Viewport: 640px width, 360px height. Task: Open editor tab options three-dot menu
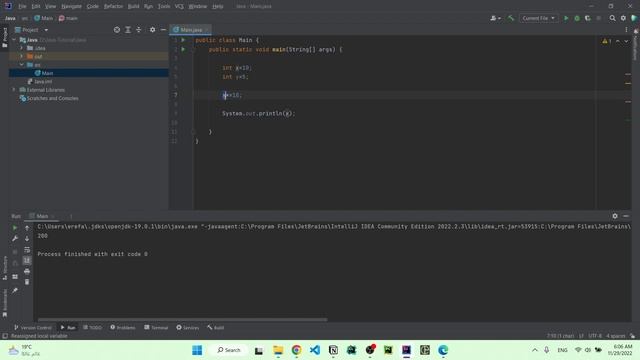coord(626,30)
